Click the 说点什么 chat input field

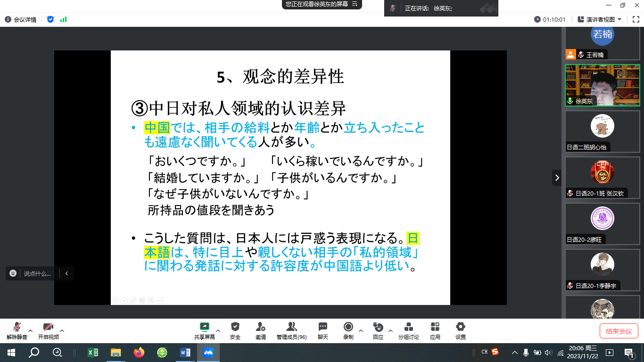click(x=37, y=273)
